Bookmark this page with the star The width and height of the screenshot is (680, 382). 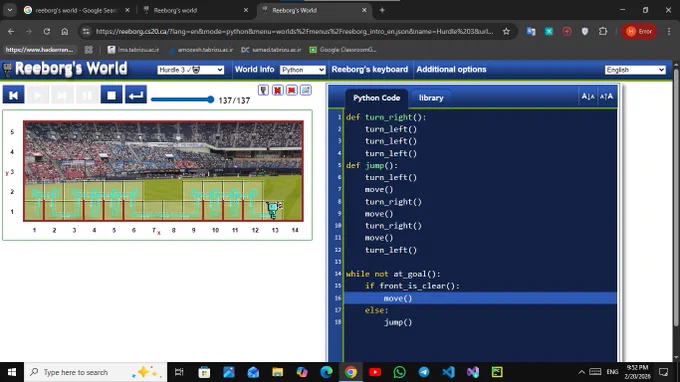506,31
